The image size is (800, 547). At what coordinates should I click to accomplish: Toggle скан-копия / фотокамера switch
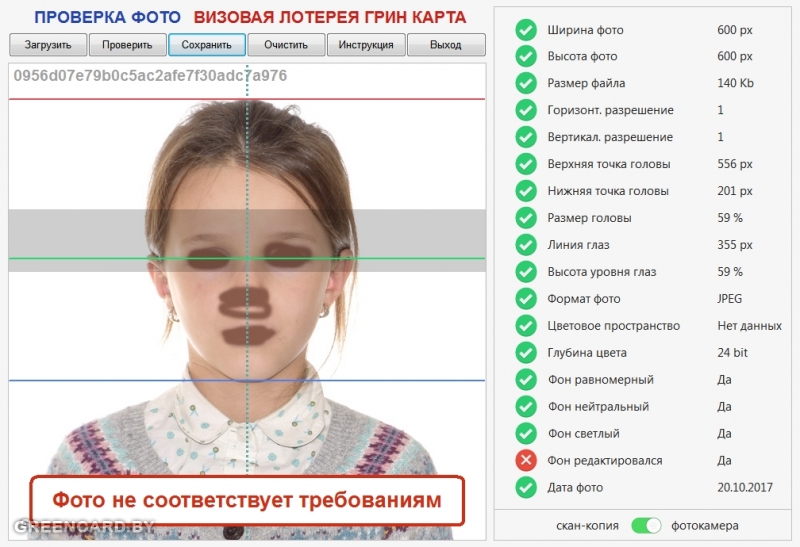pos(646,525)
